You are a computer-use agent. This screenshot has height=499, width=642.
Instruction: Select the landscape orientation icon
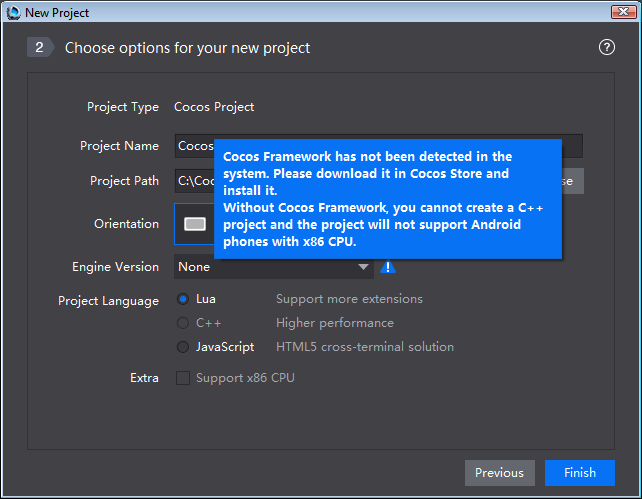pos(195,224)
